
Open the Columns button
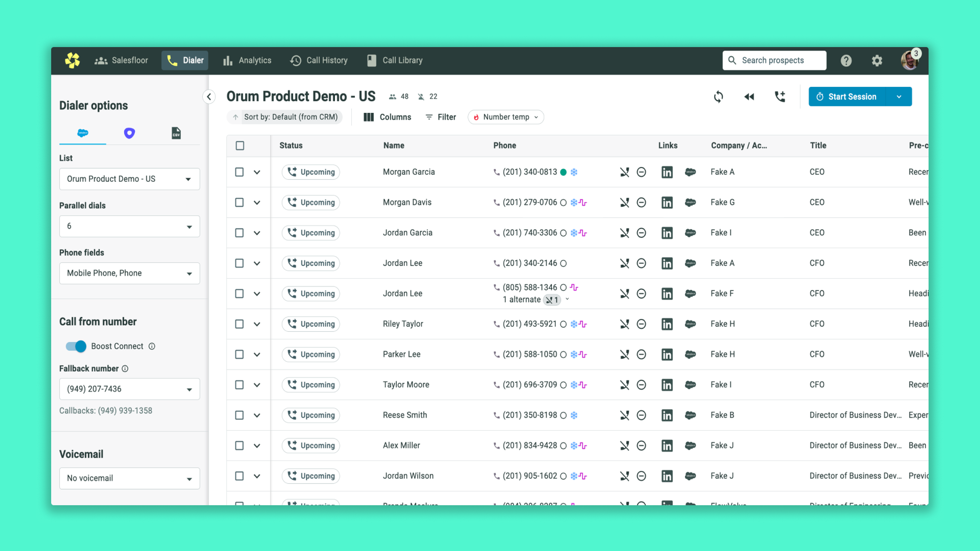(x=387, y=117)
